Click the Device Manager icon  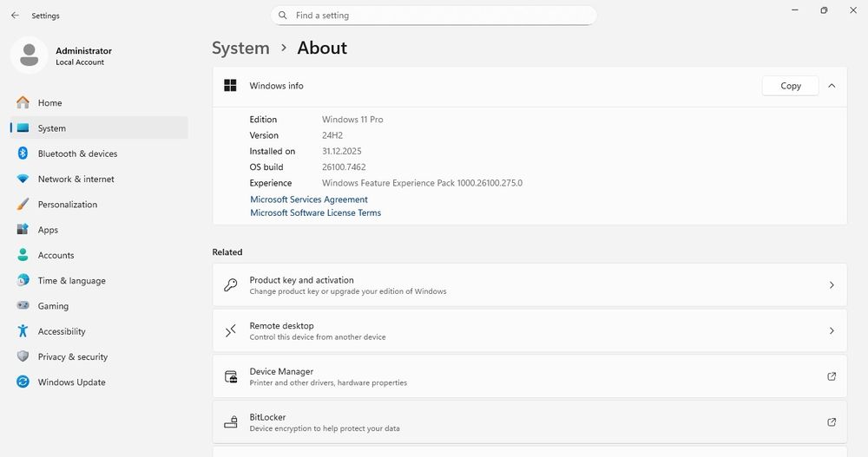click(x=230, y=376)
